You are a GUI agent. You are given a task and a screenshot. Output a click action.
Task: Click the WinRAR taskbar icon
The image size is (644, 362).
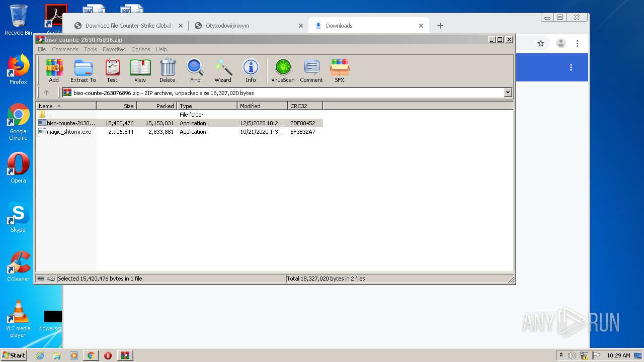[125, 355]
